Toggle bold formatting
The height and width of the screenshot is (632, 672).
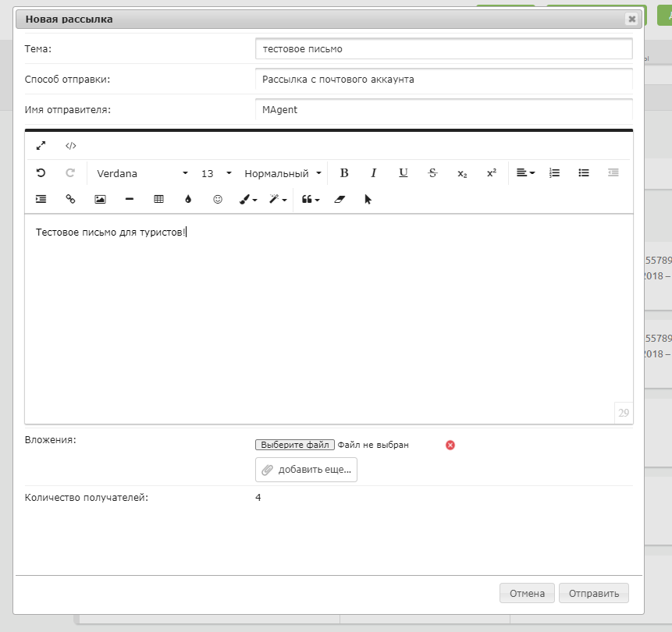click(344, 173)
